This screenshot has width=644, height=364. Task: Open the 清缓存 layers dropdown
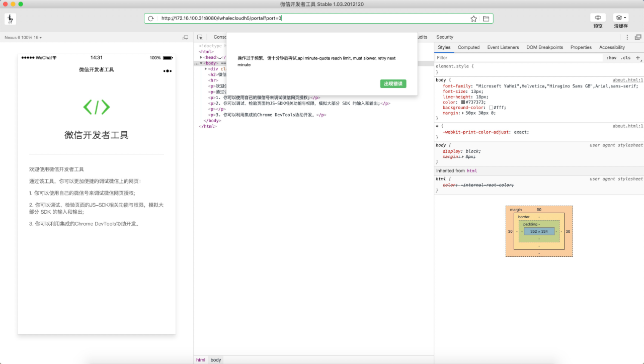[621, 18]
